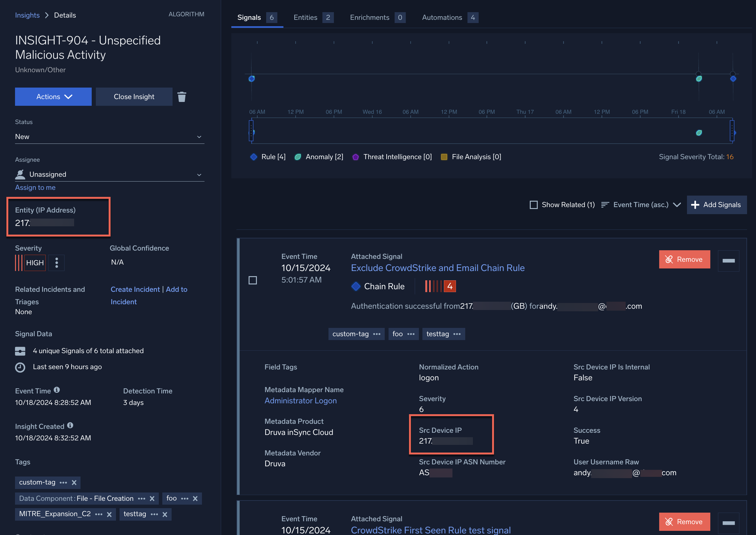
Task: Remove the MITRE_Expansion_C2 tag
Action: [x=109, y=514]
